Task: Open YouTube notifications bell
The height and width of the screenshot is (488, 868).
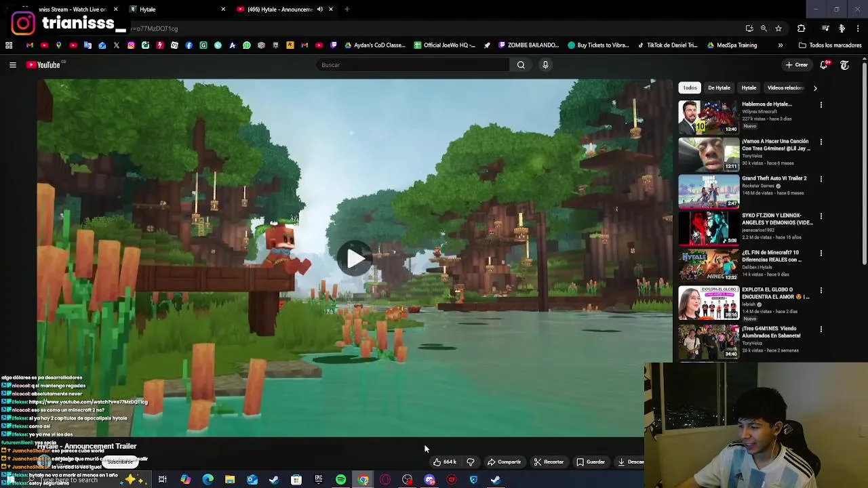Action: pyautogui.click(x=824, y=65)
